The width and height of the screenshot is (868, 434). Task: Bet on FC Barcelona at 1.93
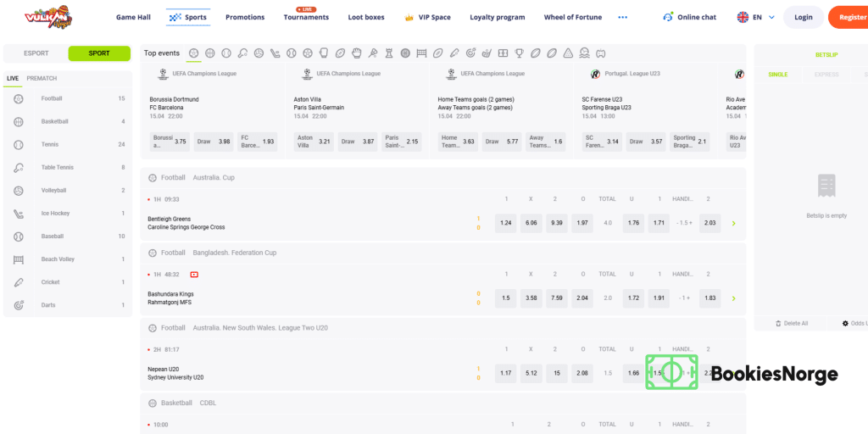[x=258, y=142]
